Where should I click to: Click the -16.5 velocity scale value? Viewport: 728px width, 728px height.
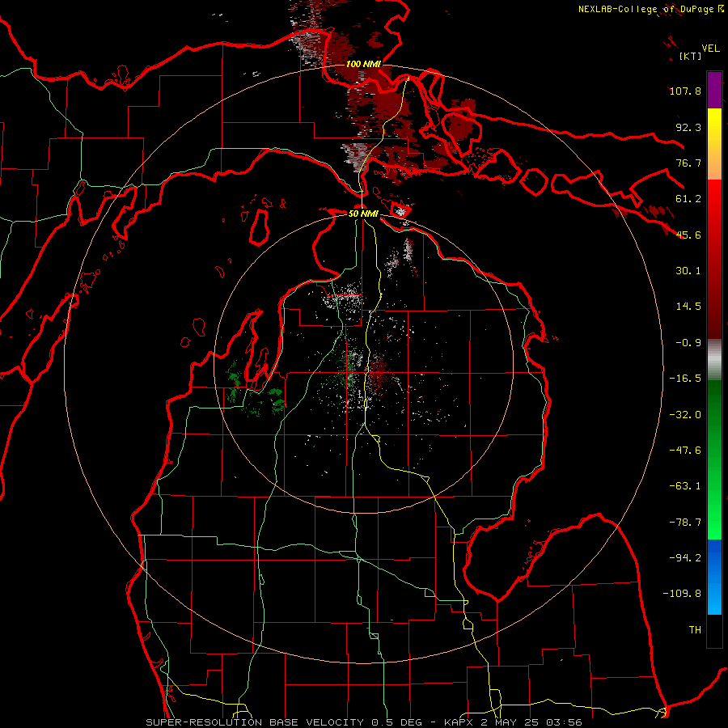685,379
